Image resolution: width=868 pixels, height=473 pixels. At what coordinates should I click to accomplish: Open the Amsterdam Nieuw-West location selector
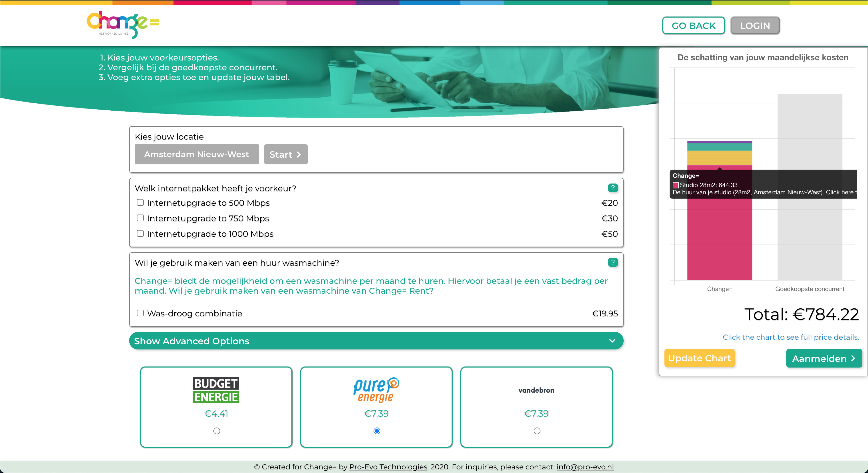[196, 154]
